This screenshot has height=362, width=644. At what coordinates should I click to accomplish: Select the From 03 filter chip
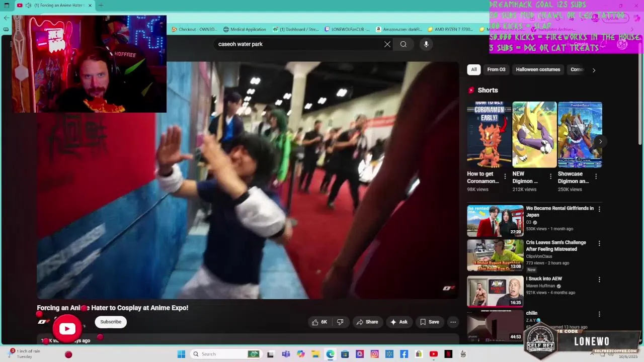click(496, 69)
